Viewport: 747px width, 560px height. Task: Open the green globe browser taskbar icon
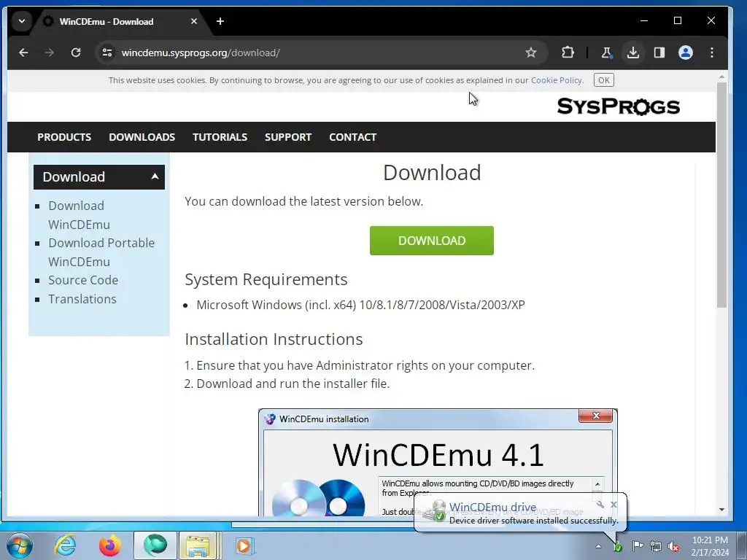pyautogui.click(x=155, y=545)
